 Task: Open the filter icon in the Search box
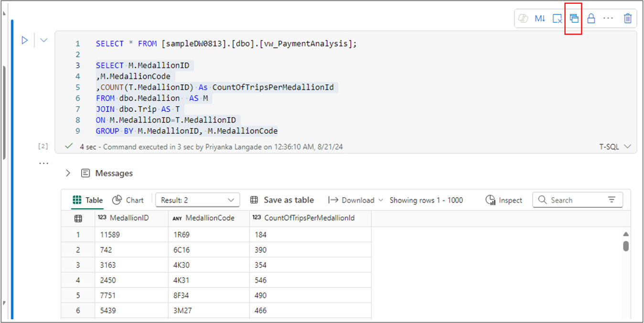(612, 200)
